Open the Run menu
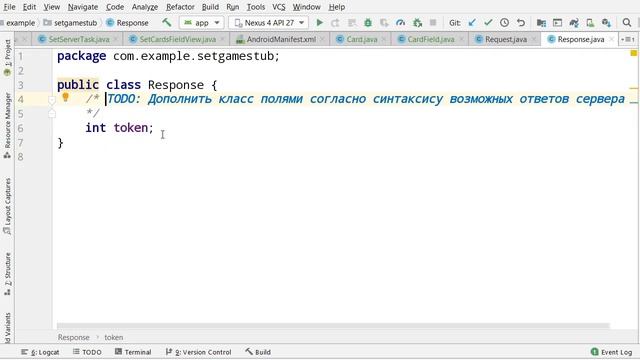 233,7
